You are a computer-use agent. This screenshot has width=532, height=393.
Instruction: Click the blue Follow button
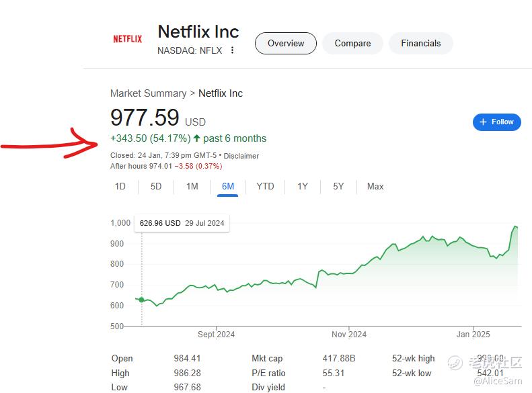pyautogui.click(x=497, y=122)
